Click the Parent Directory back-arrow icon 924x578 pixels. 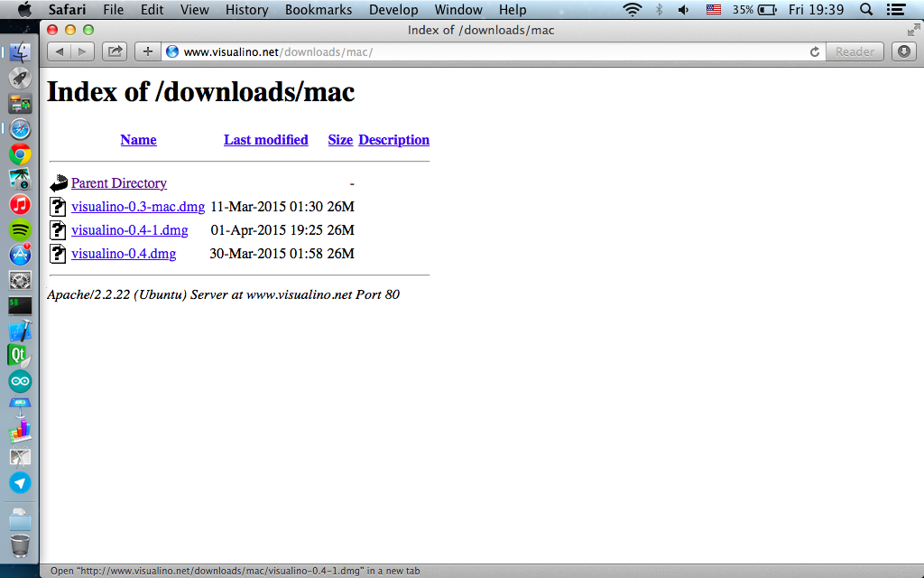pos(59,182)
